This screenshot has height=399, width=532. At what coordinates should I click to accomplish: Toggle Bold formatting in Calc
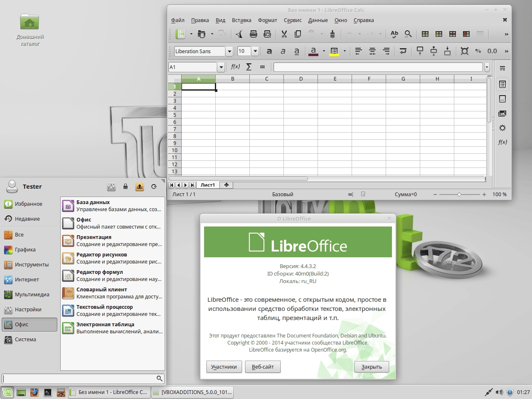(x=269, y=51)
